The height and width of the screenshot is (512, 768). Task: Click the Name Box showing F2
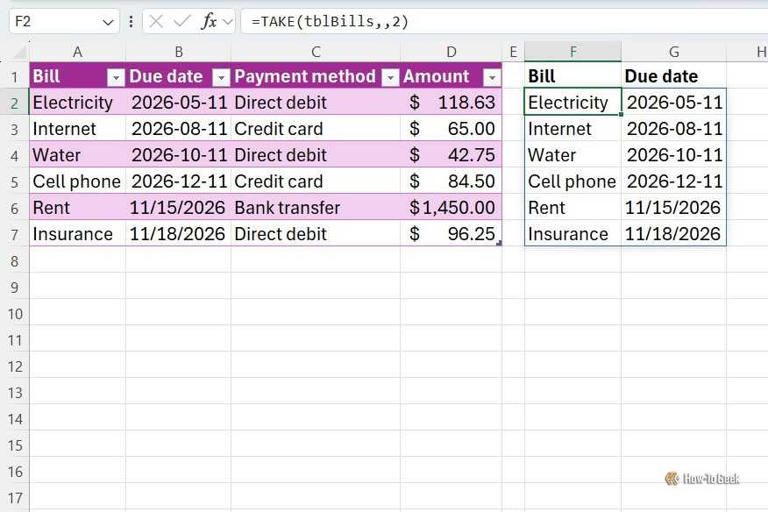click(64, 22)
